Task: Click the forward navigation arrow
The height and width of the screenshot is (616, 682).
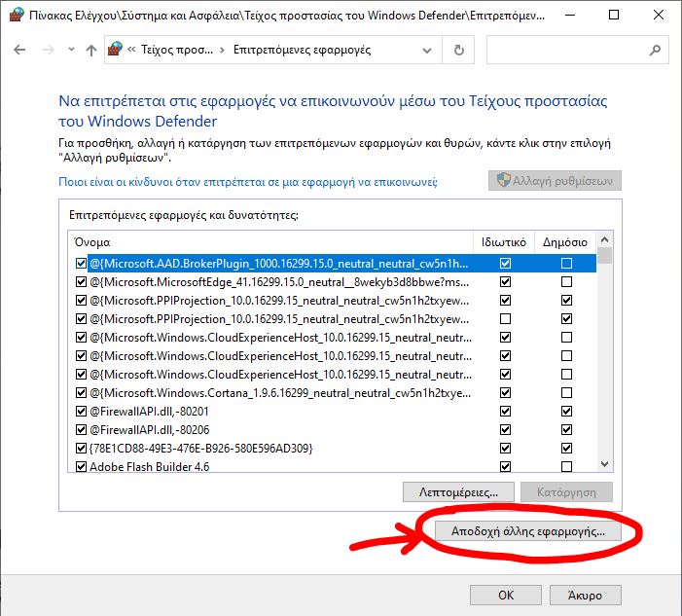Action: tap(49, 50)
